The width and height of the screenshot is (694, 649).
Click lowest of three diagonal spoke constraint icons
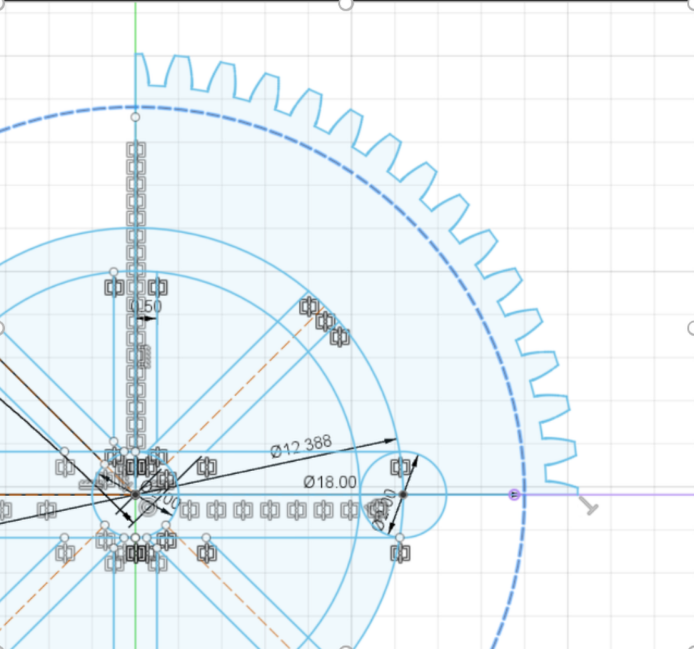click(340, 337)
